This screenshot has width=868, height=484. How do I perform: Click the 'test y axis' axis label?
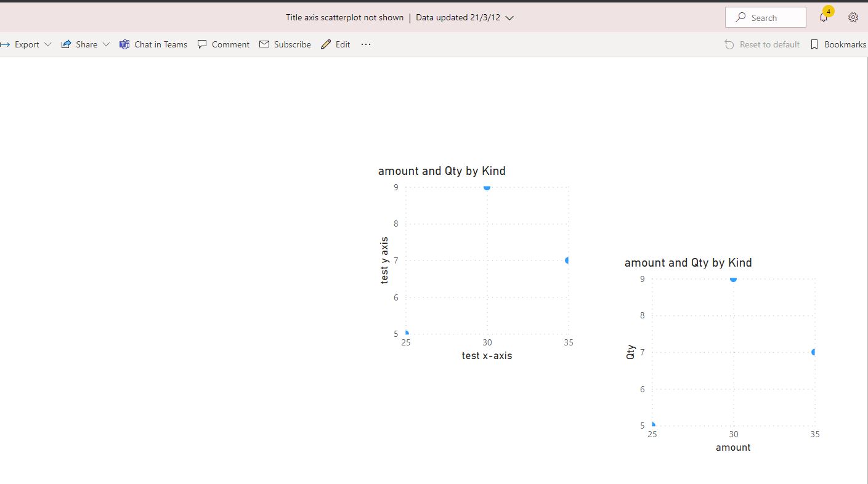click(x=384, y=260)
